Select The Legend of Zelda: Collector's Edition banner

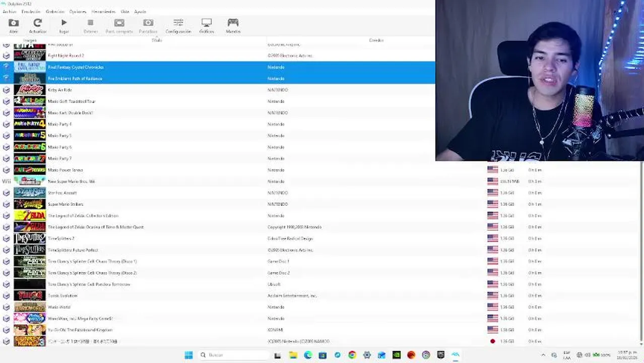30,216
